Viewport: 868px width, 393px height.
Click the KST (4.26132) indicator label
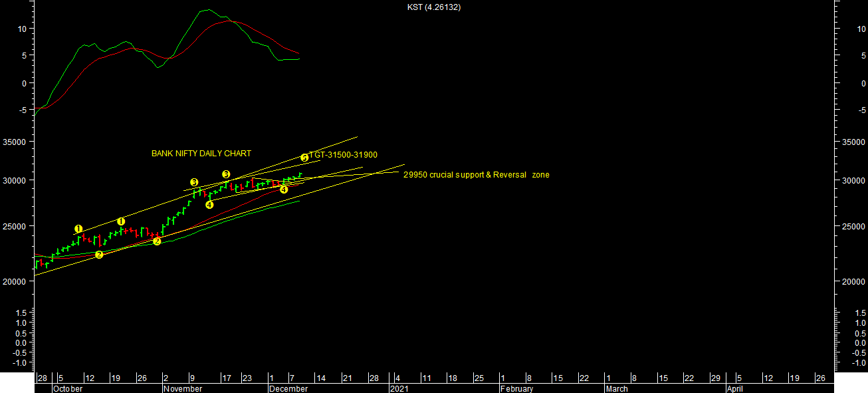(x=434, y=7)
